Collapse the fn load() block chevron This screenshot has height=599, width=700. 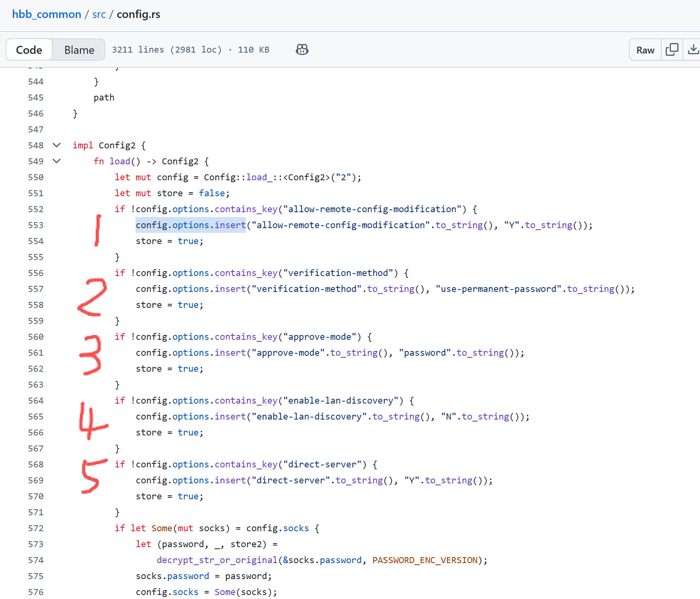(57, 161)
